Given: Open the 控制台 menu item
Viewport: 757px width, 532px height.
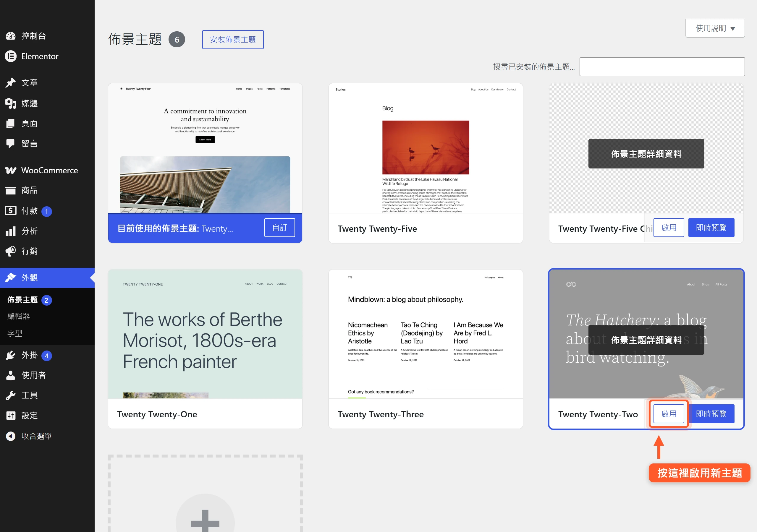Looking at the screenshot, I should [47, 36].
